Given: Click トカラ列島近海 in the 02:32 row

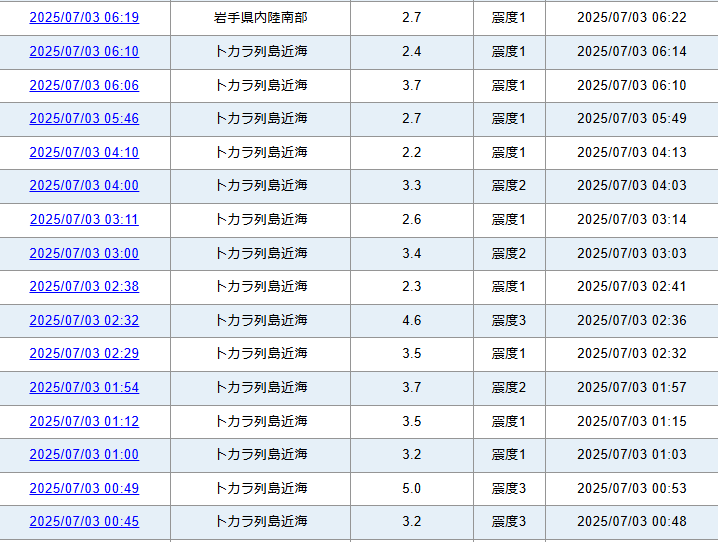Looking at the screenshot, I should click(261, 320).
